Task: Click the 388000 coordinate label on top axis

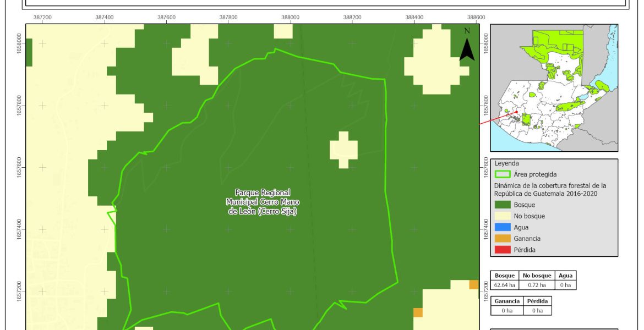Action: (x=290, y=18)
